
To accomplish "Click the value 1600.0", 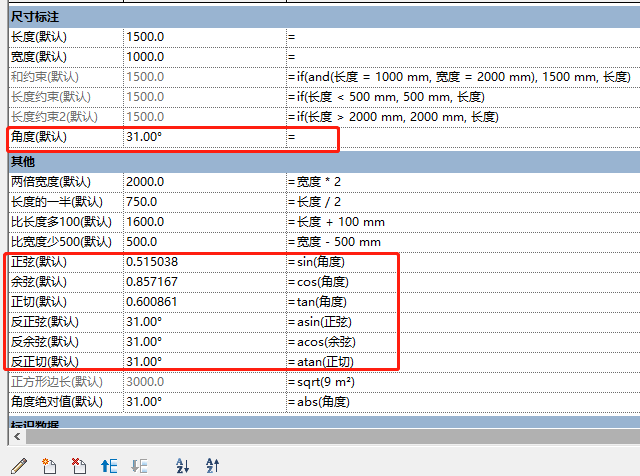I will click(x=145, y=222).
